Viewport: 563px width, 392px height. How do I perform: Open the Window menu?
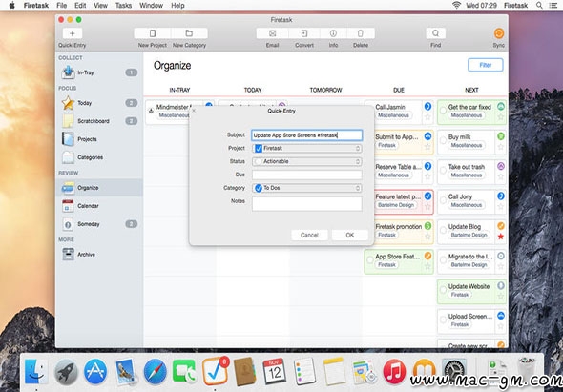tap(152, 6)
